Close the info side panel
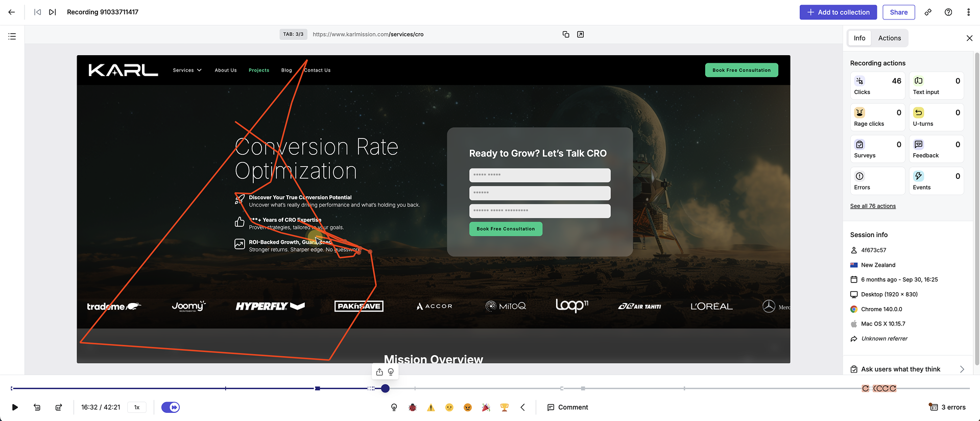 click(x=969, y=38)
